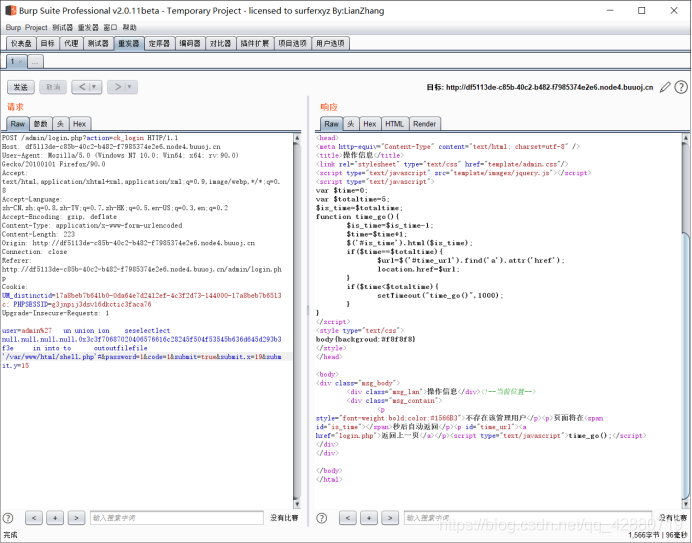Viewport: 692px width, 543px height.
Task: Select the response Hex tab
Action: click(x=370, y=124)
